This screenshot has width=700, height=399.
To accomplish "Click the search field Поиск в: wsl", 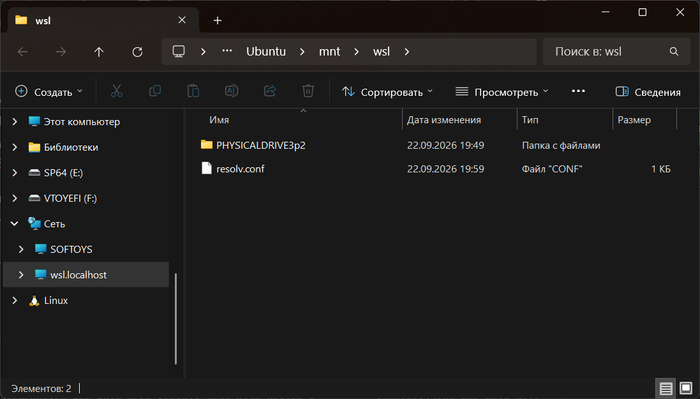I will point(616,52).
